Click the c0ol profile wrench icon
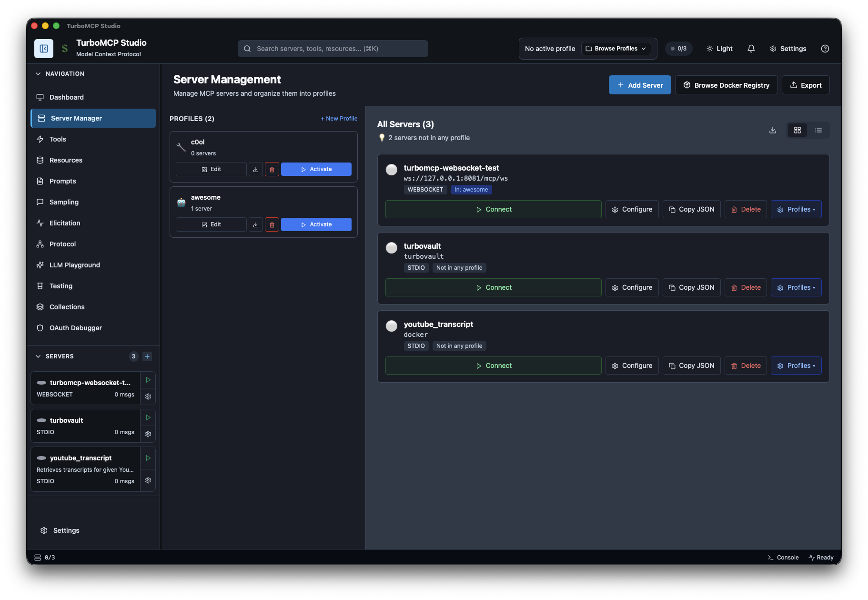This screenshot has height=600, width=868. point(181,147)
